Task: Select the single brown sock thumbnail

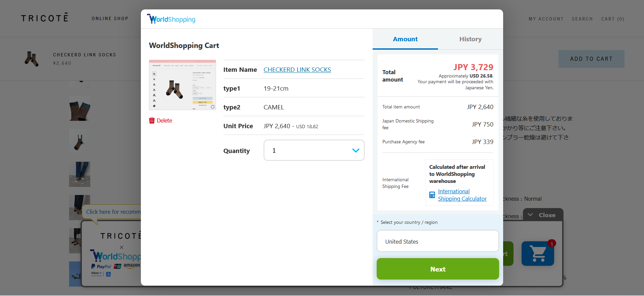Action: click(80, 141)
